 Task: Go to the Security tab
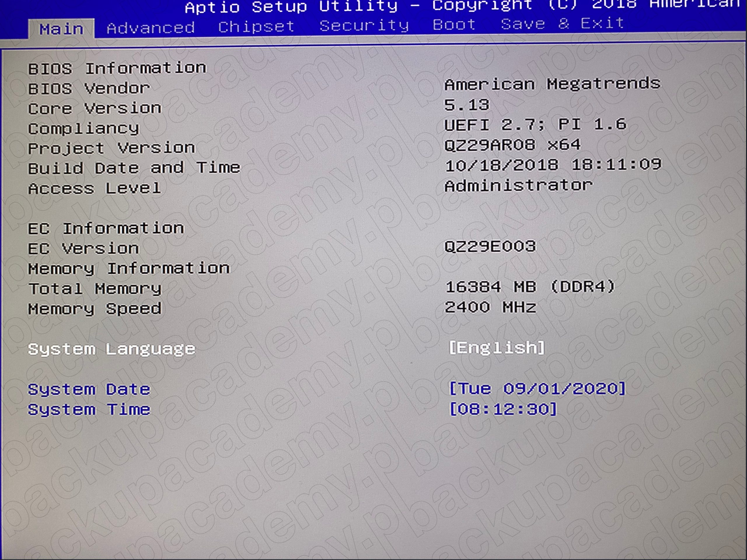pos(364,26)
